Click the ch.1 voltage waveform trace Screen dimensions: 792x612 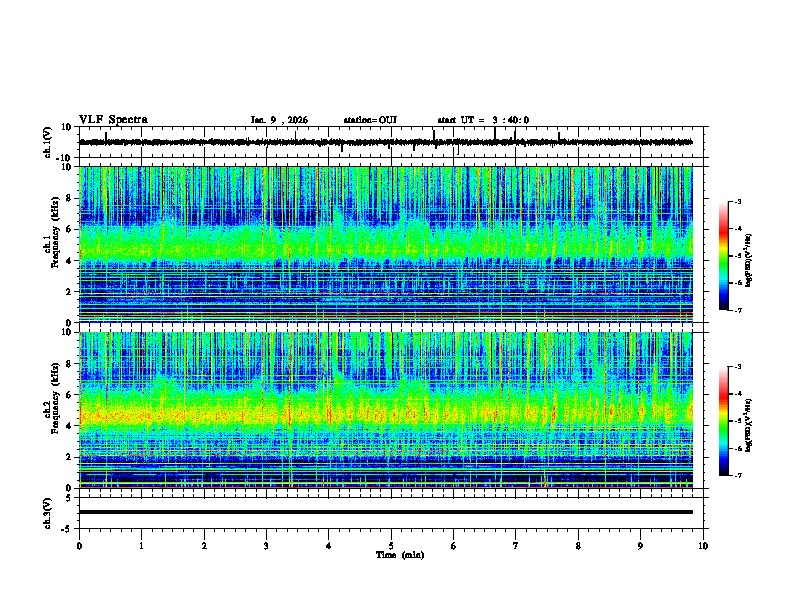pos(385,142)
